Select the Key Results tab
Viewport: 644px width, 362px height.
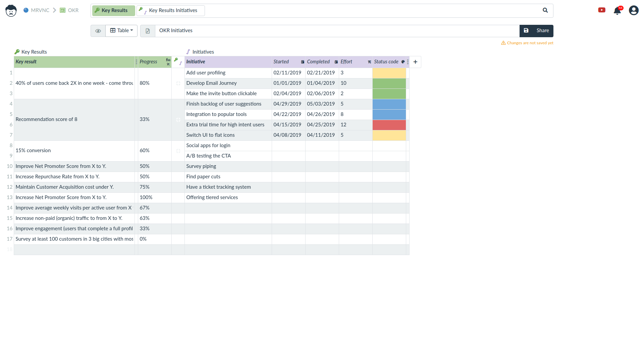point(113,10)
